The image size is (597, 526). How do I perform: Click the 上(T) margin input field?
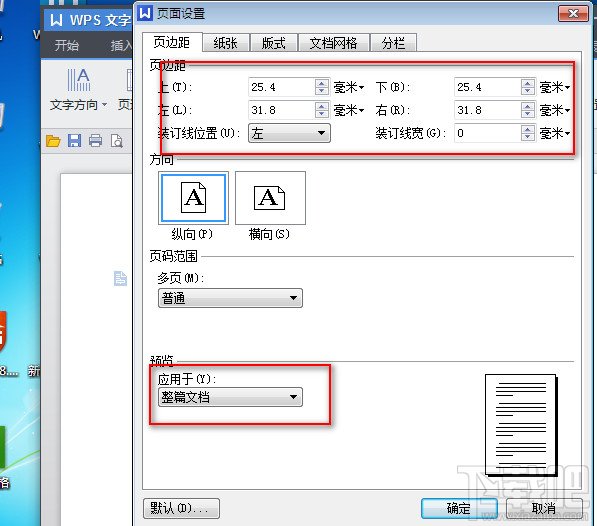coord(281,87)
